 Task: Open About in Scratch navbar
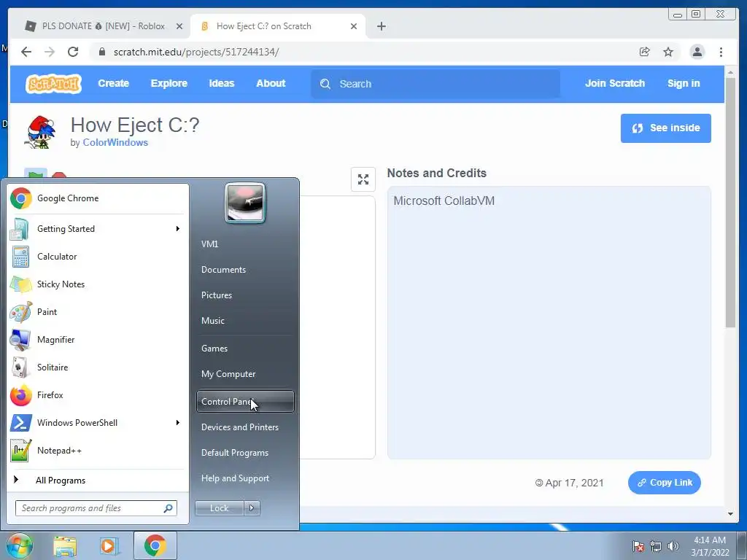pos(271,83)
